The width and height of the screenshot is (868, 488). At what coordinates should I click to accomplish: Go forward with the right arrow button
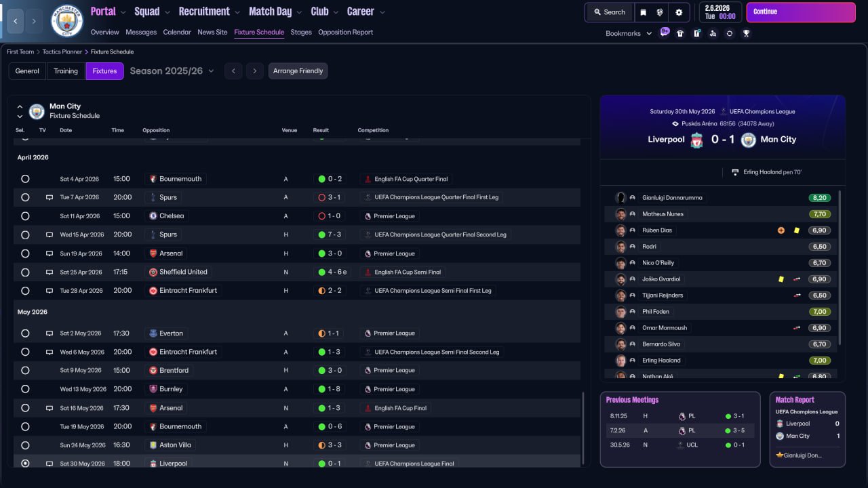pyautogui.click(x=34, y=21)
